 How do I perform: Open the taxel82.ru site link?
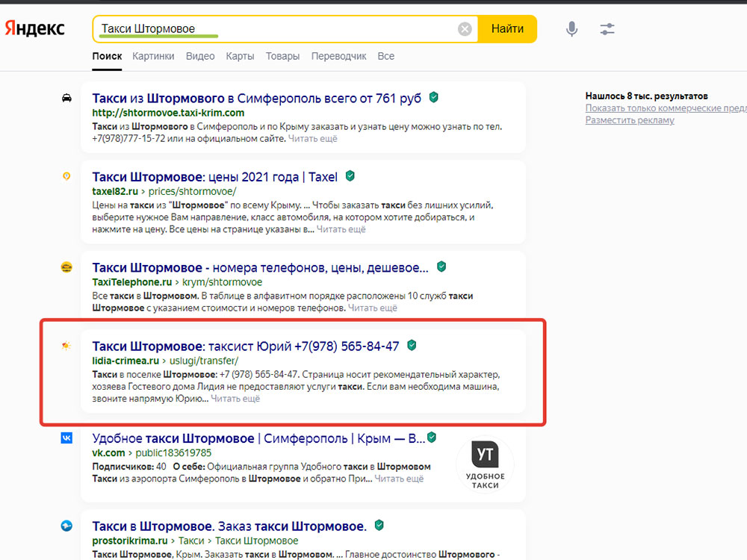coord(115,191)
